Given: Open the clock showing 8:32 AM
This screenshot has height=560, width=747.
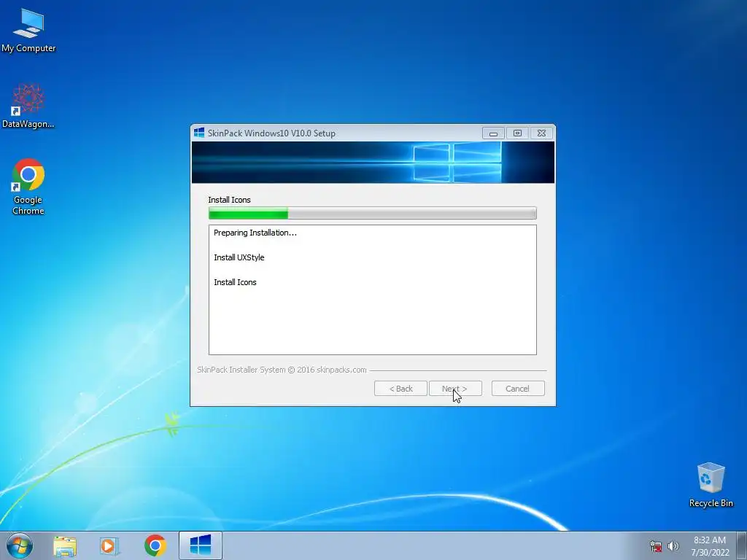Looking at the screenshot, I should point(710,546).
